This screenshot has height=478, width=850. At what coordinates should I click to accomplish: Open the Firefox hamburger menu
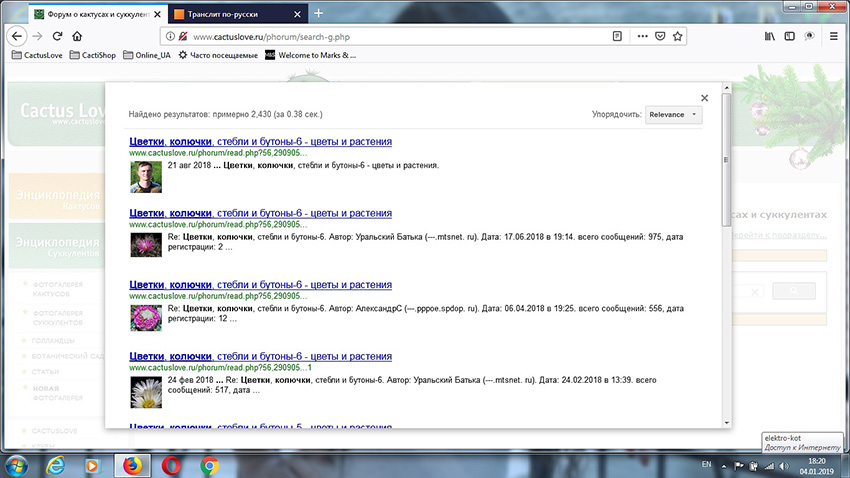833,36
